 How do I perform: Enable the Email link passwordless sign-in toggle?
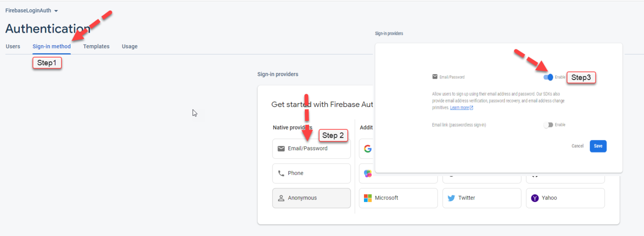pyautogui.click(x=548, y=125)
